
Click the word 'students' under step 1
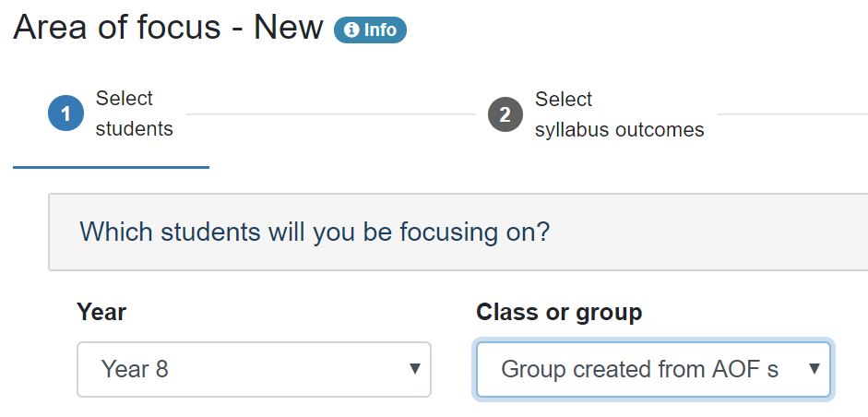(135, 129)
